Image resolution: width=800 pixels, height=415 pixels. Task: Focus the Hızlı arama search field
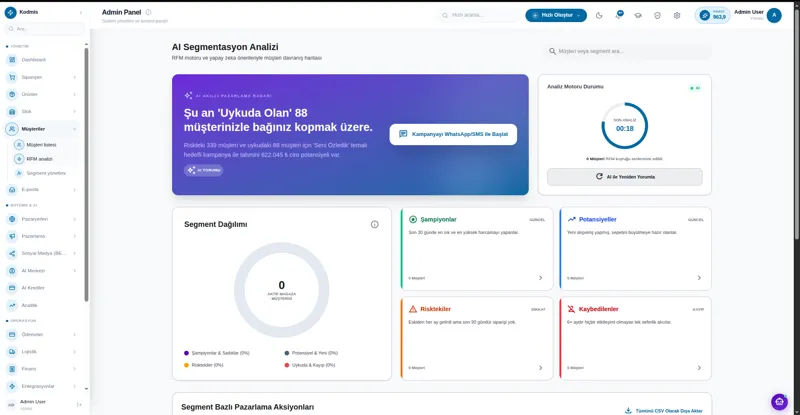coord(479,15)
